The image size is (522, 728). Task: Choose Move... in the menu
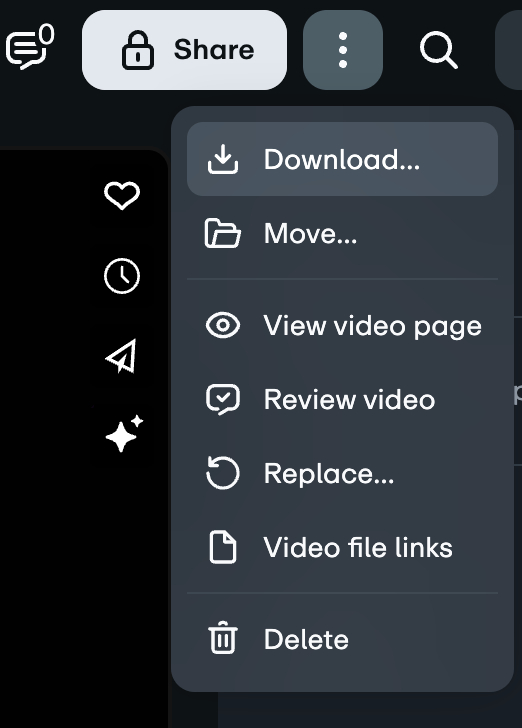pyautogui.click(x=342, y=233)
